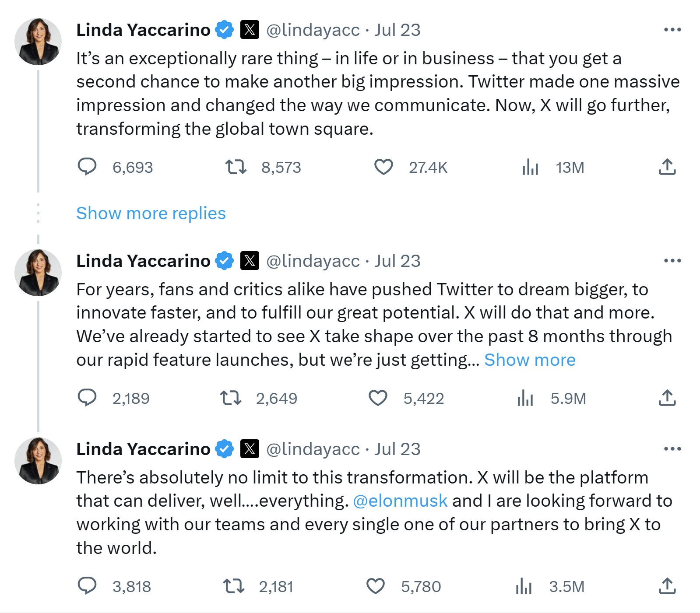Click 'Show more replies' link

(151, 214)
